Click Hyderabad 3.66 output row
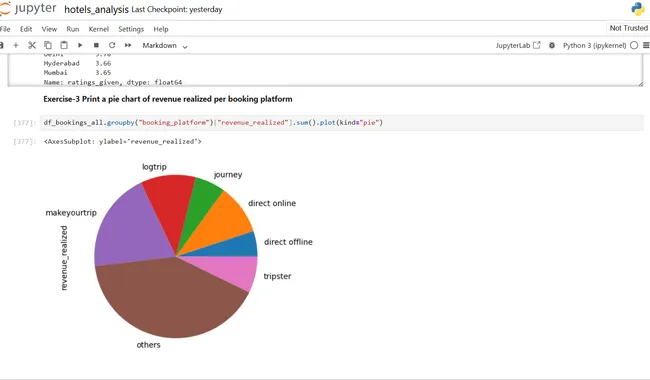650x380 pixels. tap(78, 63)
